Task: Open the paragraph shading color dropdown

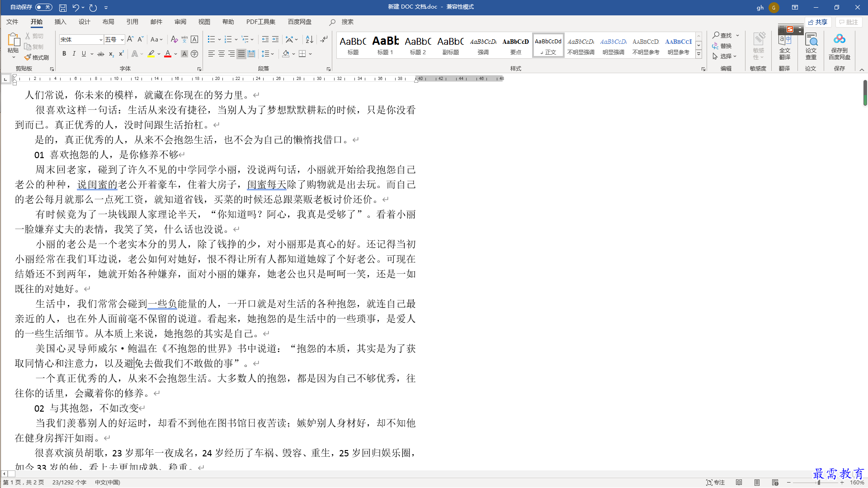Action: [293, 54]
